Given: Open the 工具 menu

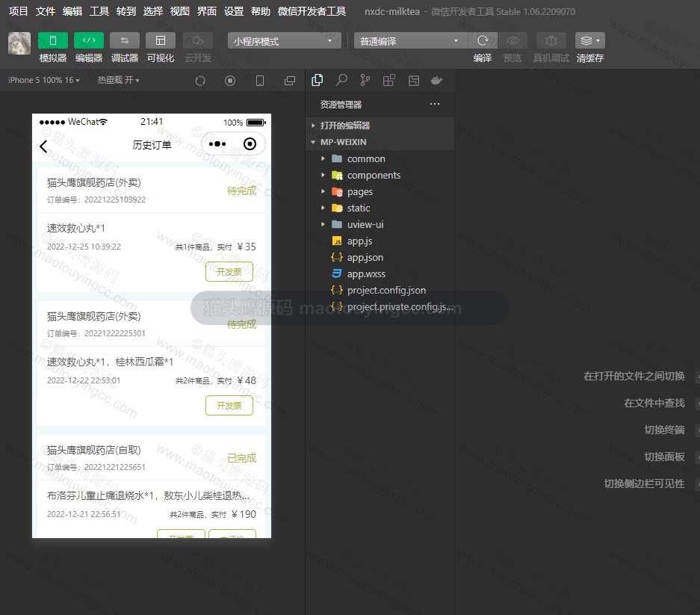Looking at the screenshot, I should point(99,11).
